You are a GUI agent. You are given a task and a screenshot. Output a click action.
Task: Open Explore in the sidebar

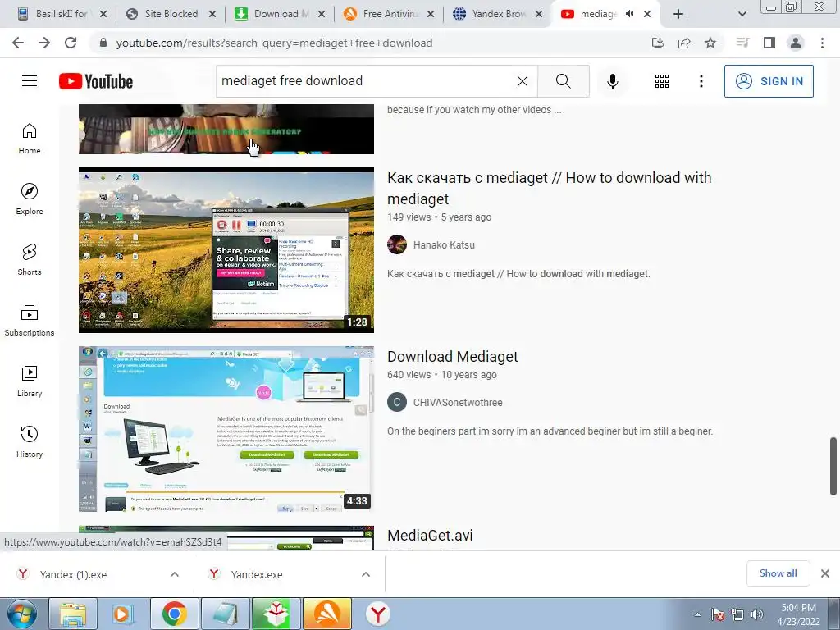30,199
